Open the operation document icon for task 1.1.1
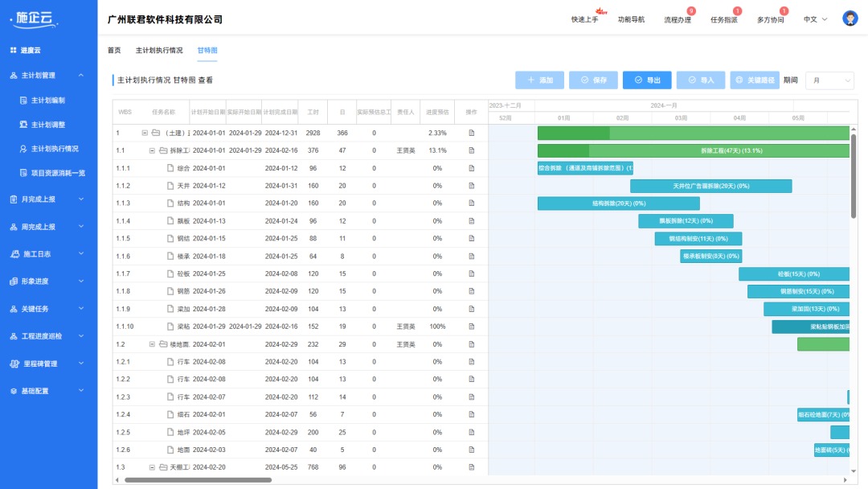Image resolution: width=868 pixels, height=489 pixels. point(470,168)
